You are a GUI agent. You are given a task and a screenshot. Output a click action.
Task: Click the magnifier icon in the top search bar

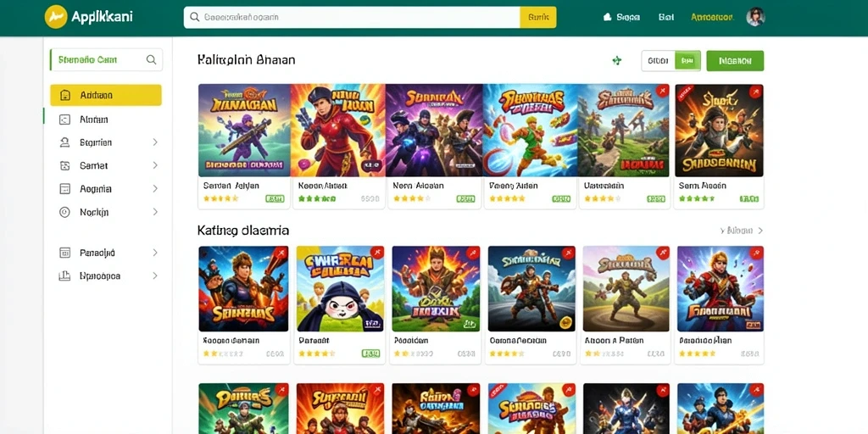coord(194,17)
